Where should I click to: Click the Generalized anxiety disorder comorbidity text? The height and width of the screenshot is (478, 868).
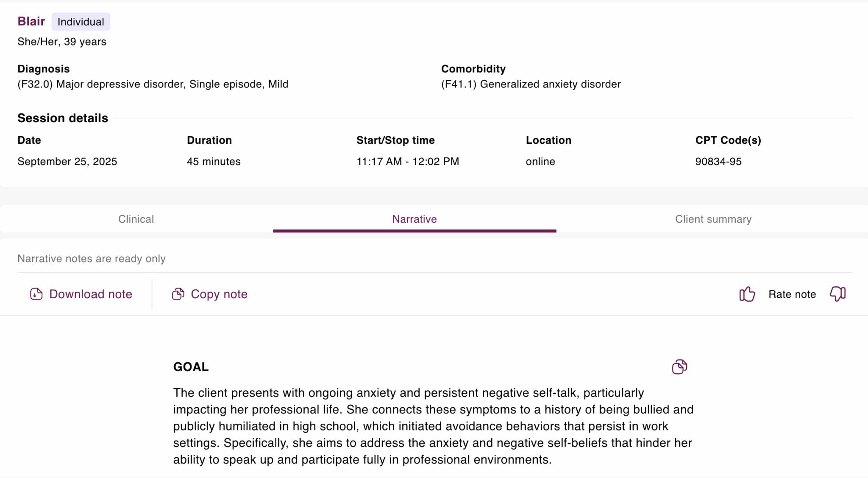point(531,84)
